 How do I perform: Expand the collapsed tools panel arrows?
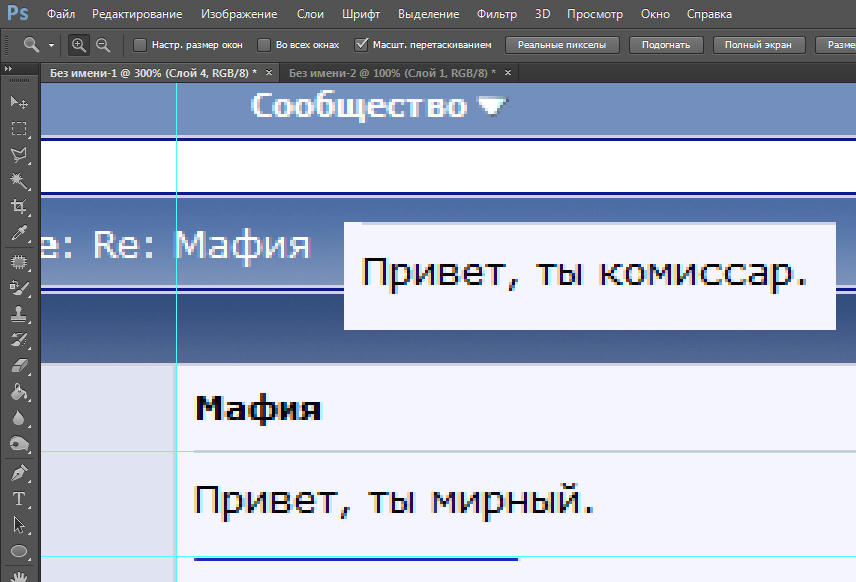[x=8, y=68]
